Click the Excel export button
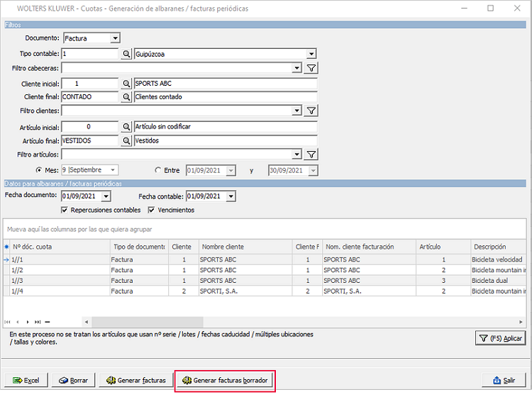The width and height of the screenshot is (532, 397). coord(26,381)
